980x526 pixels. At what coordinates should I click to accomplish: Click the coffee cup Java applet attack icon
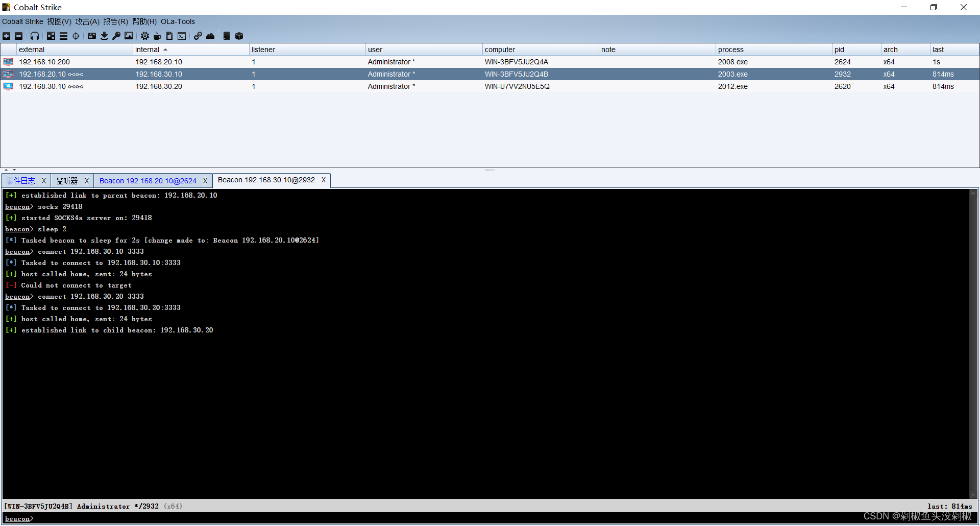[x=157, y=36]
